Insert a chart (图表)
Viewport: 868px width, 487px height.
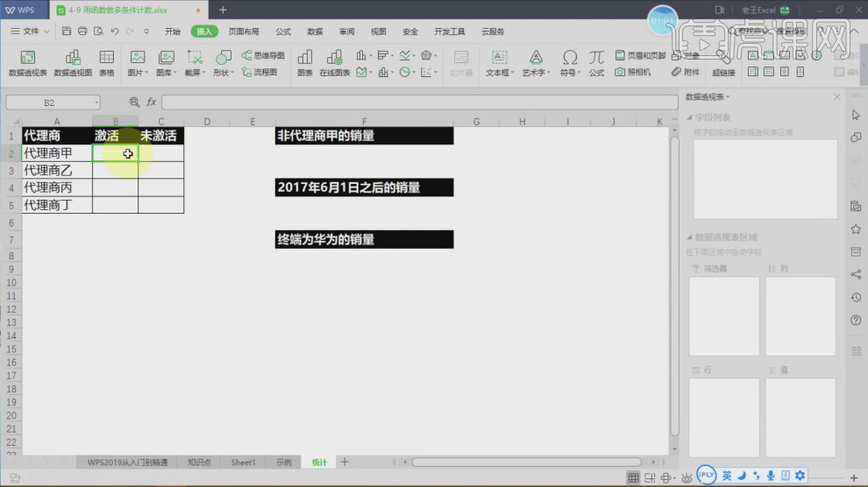point(304,63)
